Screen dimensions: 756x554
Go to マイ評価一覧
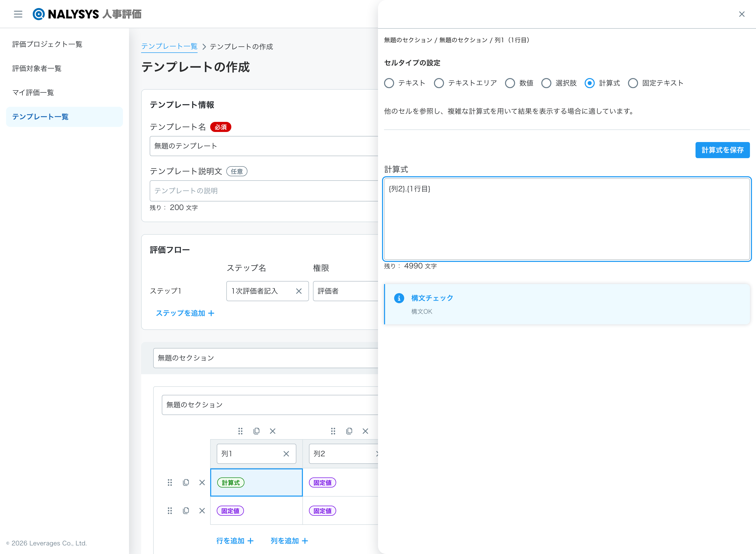[65, 93]
